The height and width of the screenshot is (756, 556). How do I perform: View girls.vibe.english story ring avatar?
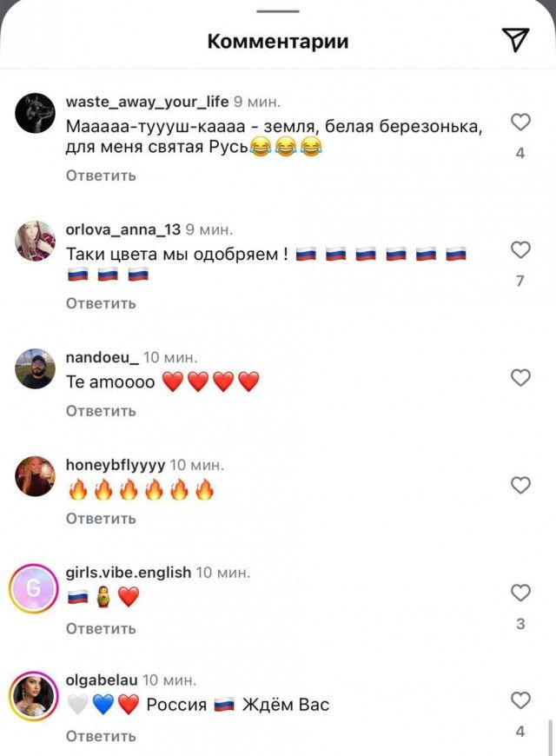pyautogui.click(x=33, y=588)
